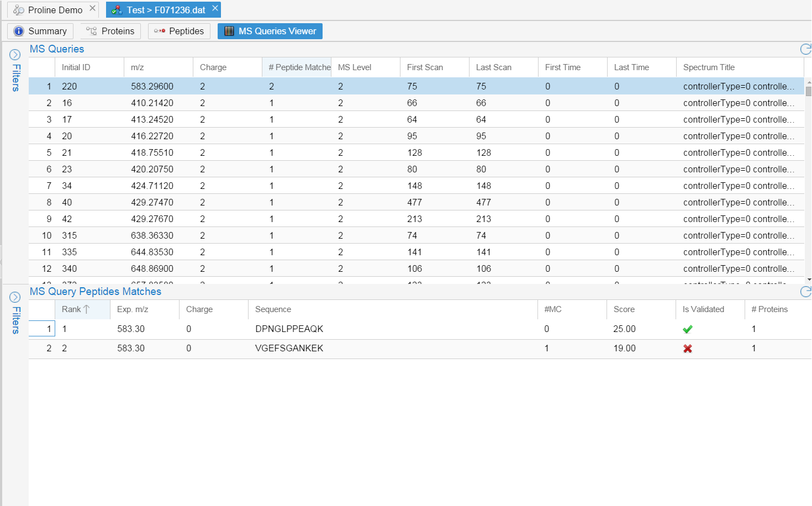Click green validated checkmark for DPNGLPPEAQK

pyautogui.click(x=688, y=329)
